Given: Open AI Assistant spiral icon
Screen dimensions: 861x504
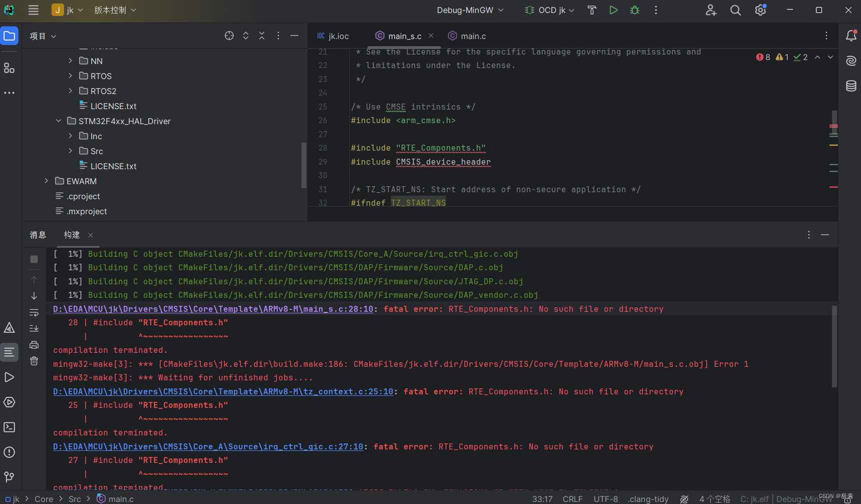Looking at the screenshot, I should (851, 61).
